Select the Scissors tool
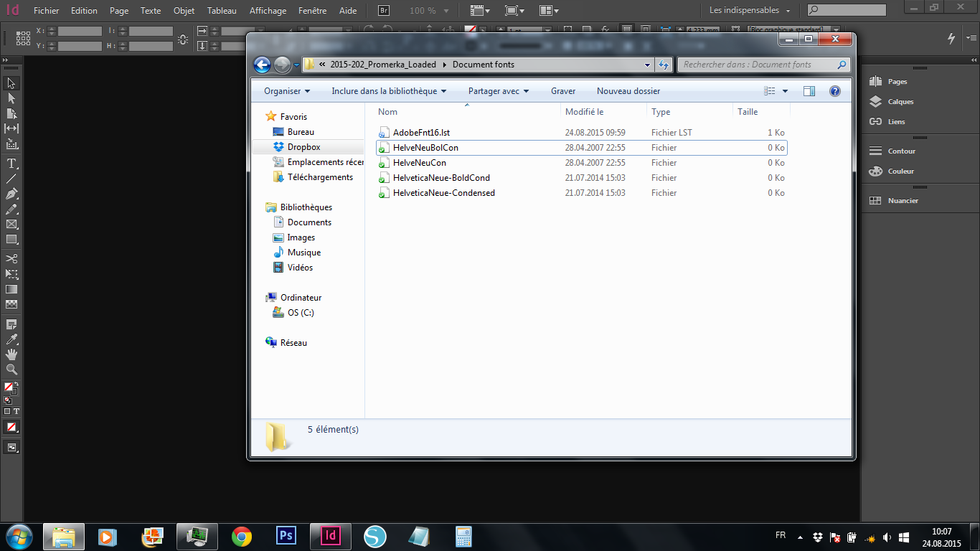This screenshot has height=551, width=980. click(11, 258)
